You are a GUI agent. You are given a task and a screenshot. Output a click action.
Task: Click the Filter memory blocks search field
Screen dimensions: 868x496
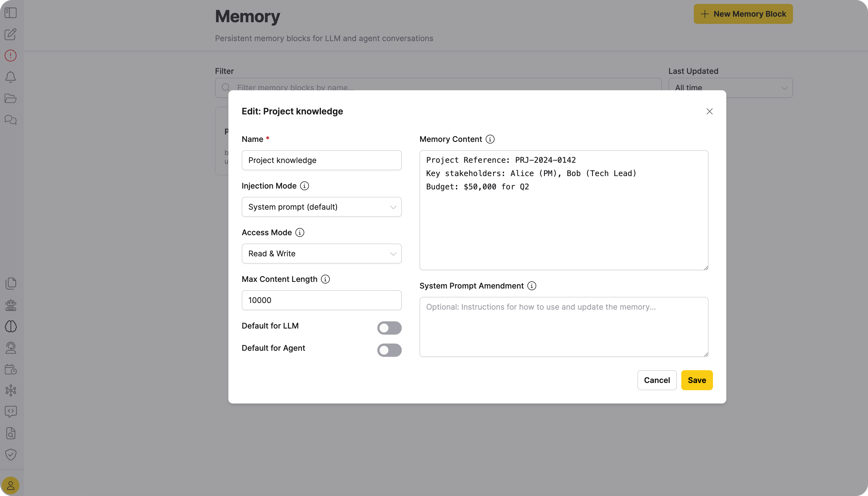438,88
